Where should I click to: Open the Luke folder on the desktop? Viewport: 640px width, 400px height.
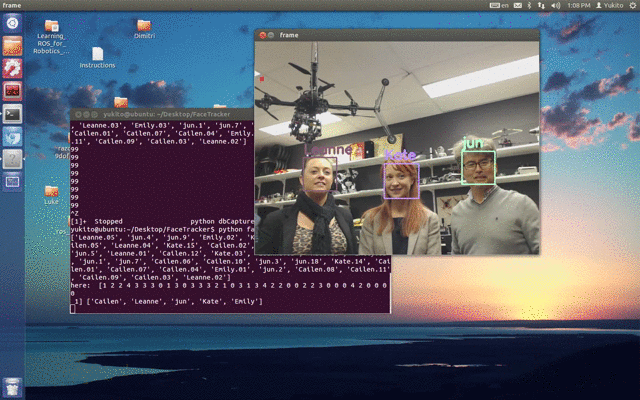tap(51, 193)
